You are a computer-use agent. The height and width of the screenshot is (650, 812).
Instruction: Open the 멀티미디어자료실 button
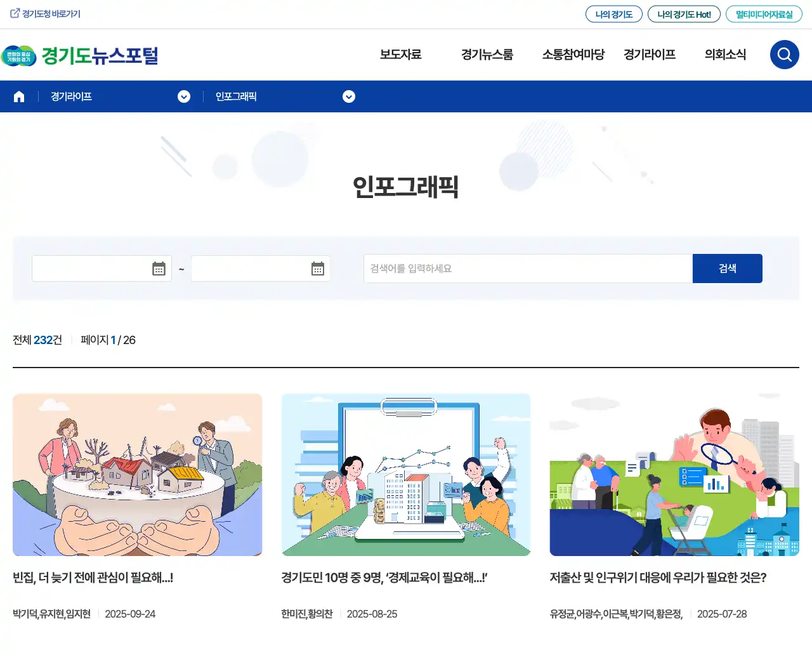(x=764, y=14)
